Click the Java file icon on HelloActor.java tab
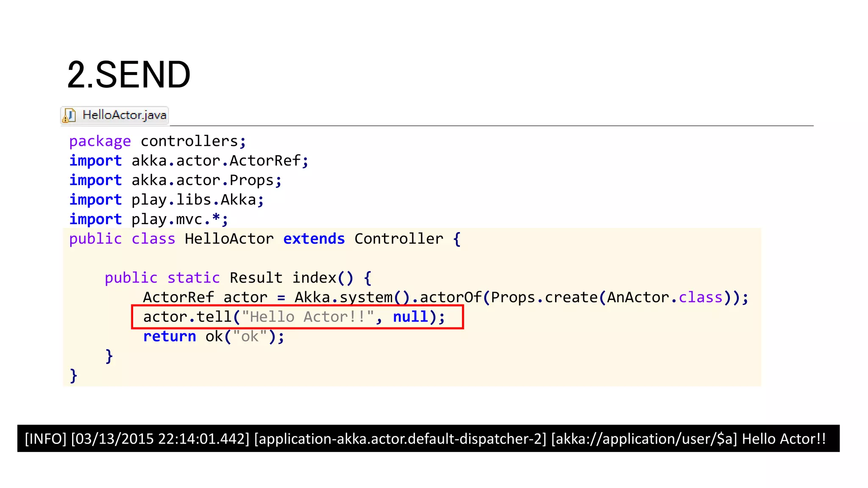This screenshot has width=868, height=488. pos(69,115)
